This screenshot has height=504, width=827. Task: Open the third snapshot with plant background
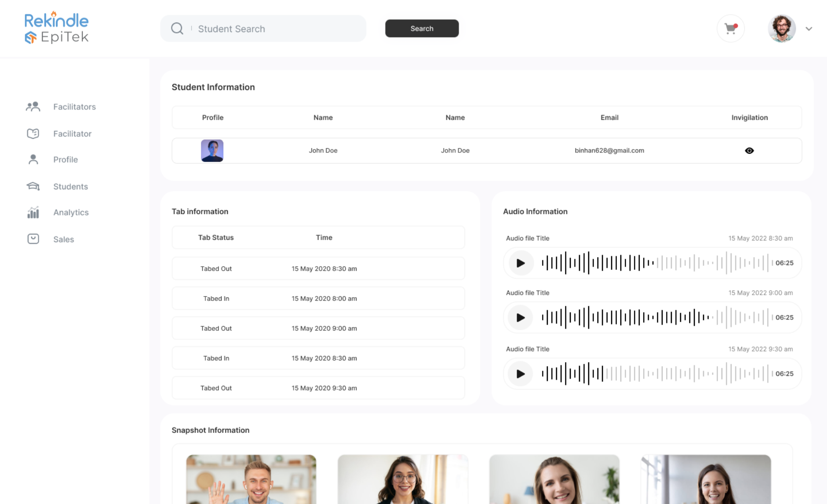pos(554,479)
